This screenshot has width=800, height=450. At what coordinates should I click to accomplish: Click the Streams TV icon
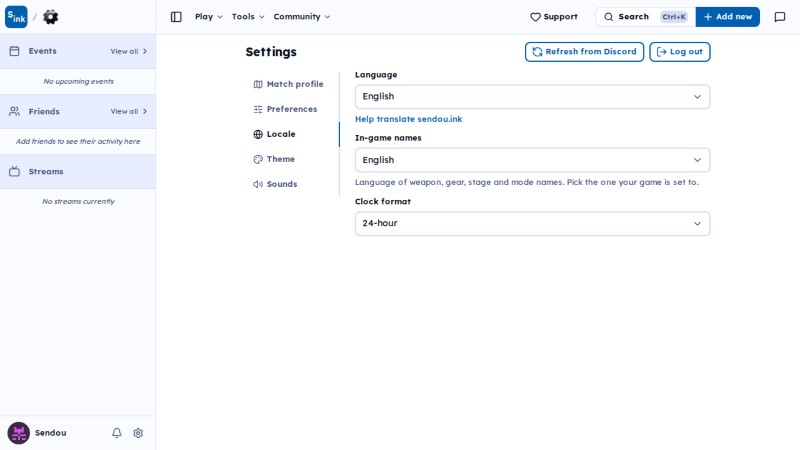click(14, 171)
